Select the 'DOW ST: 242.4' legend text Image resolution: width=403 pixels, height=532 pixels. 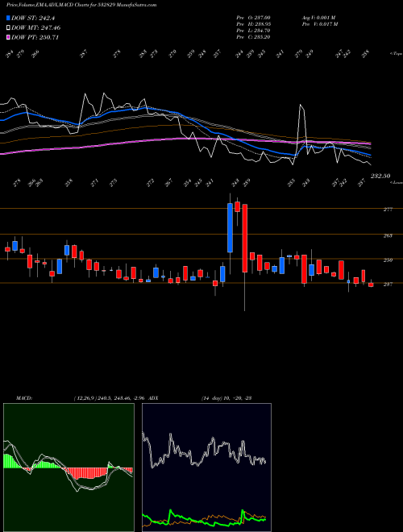point(33,18)
